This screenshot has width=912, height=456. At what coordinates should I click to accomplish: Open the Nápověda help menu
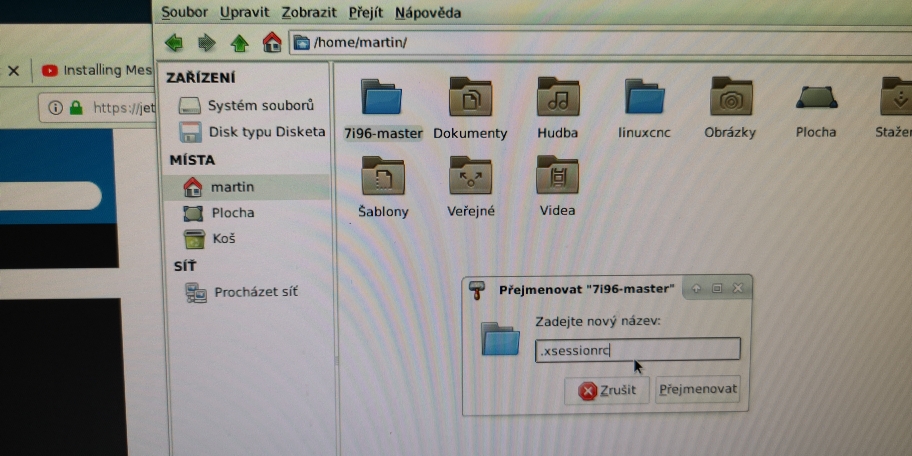tap(428, 13)
